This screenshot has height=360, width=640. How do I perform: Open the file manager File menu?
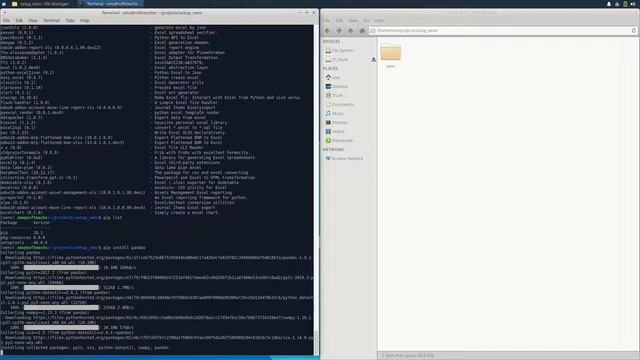click(327, 20)
